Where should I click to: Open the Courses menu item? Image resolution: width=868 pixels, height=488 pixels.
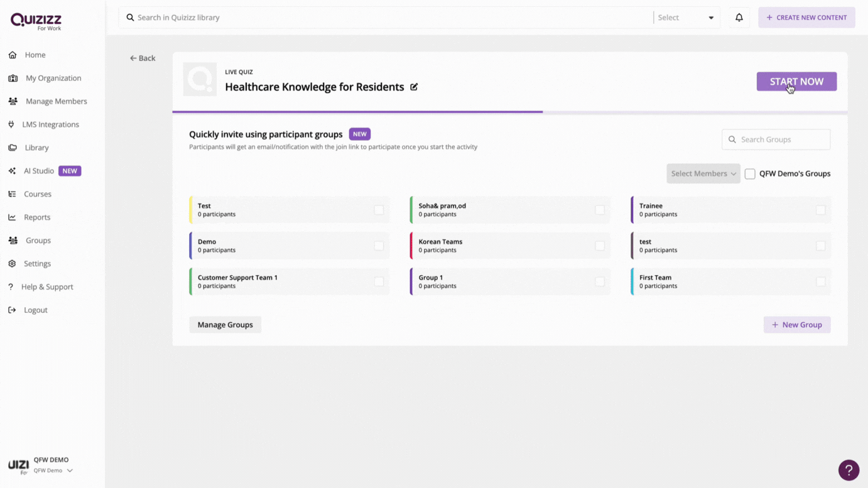tap(38, 194)
